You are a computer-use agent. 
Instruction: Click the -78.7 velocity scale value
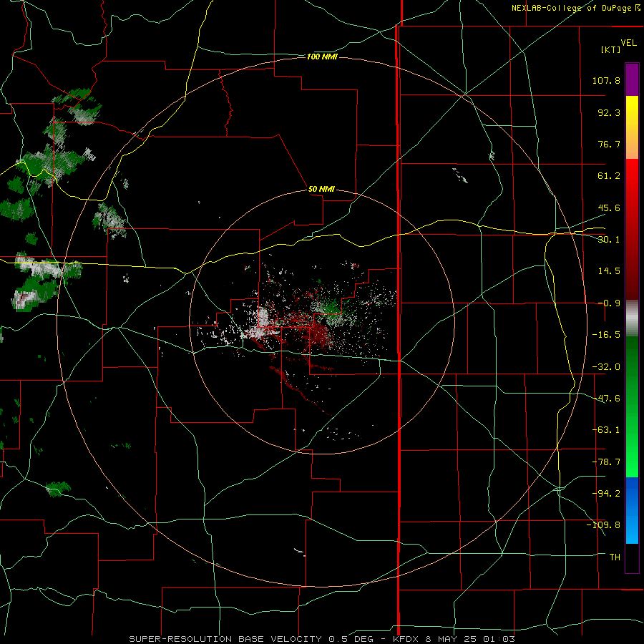tap(606, 462)
